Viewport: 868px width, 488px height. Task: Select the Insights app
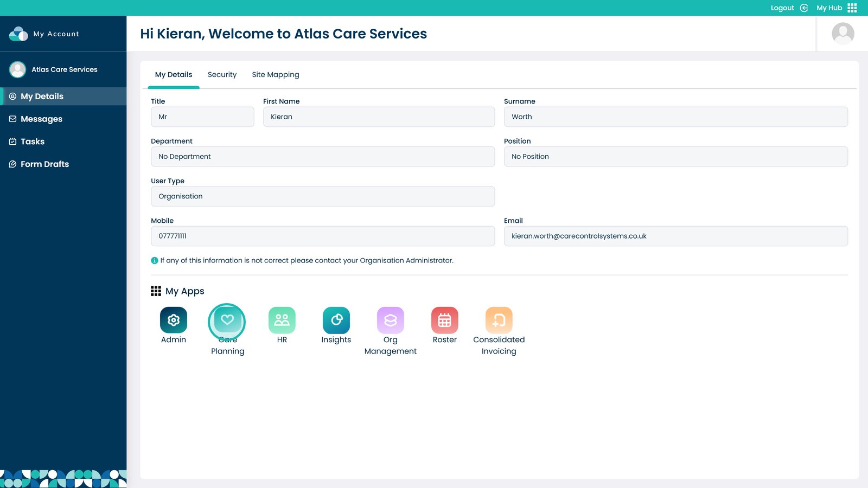pos(336,320)
